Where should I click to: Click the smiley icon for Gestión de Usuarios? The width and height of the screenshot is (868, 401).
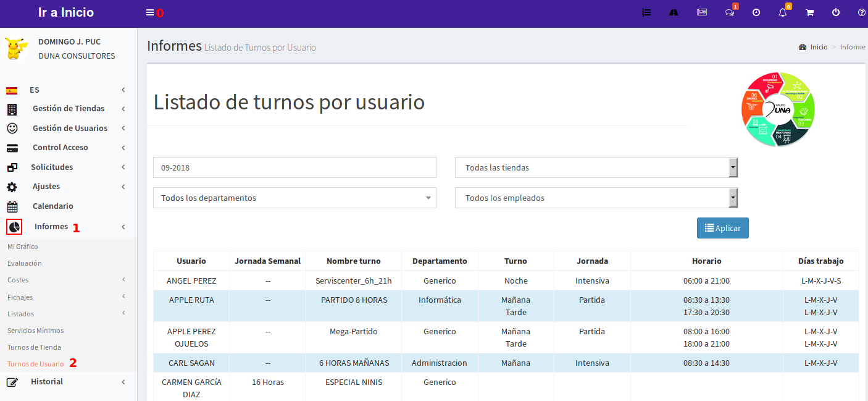click(12, 129)
